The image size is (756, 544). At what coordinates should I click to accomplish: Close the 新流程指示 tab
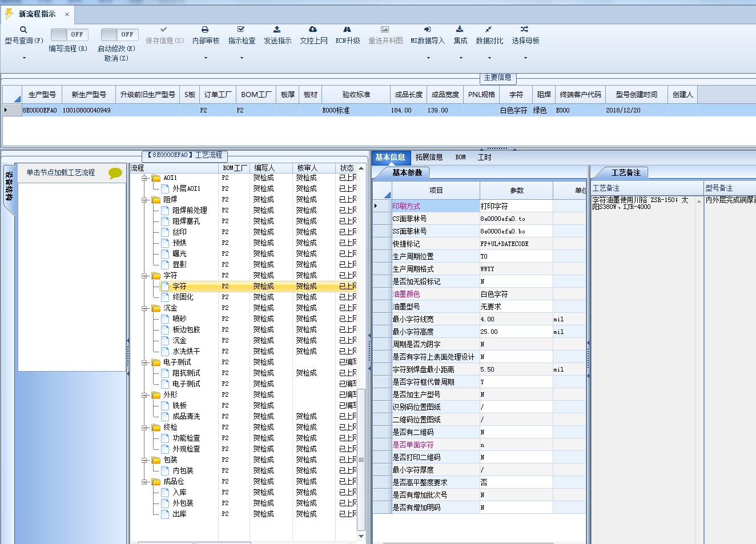[x=67, y=14]
